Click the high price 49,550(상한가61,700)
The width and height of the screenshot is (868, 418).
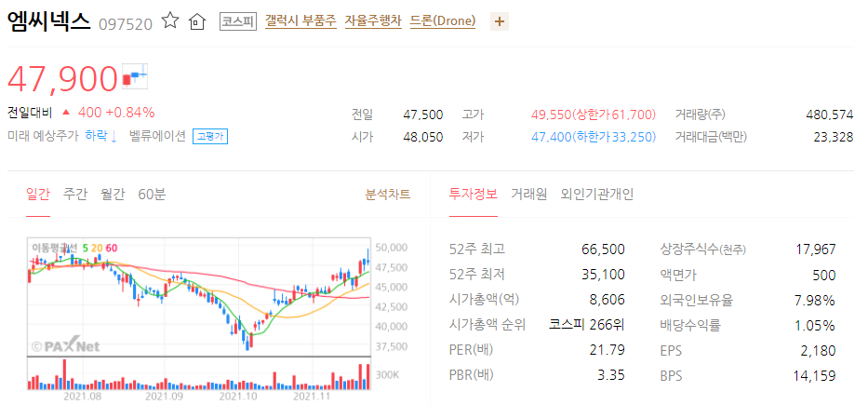[594, 115]
